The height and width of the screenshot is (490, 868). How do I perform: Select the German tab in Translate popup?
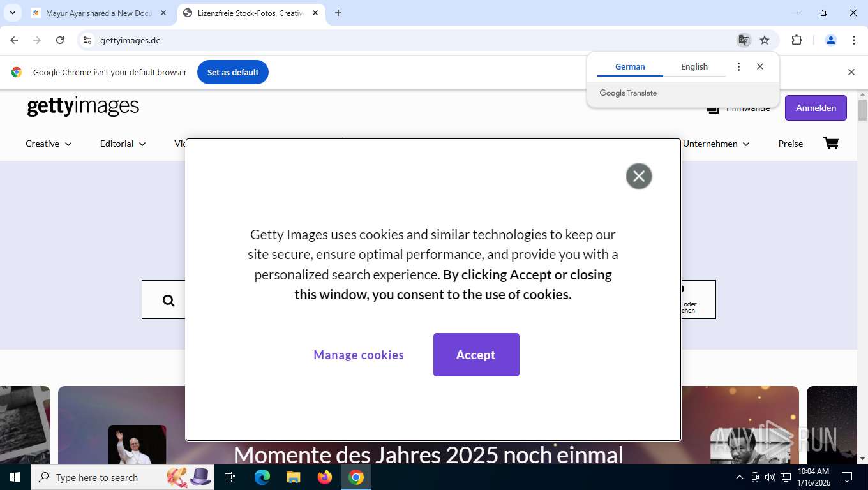[630, 66]
